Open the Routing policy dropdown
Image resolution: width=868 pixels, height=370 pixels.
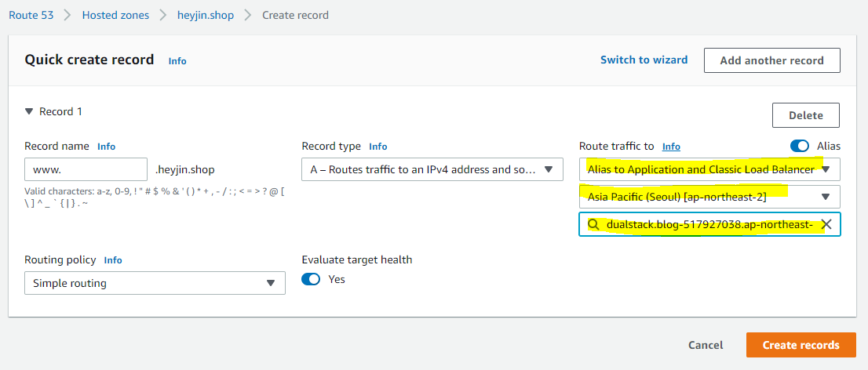155,283
